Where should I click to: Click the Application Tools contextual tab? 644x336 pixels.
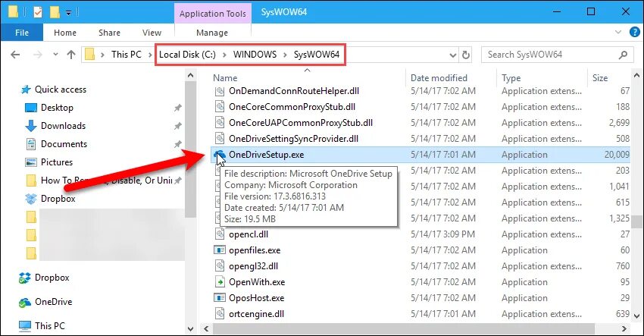[x=212, y=14]
